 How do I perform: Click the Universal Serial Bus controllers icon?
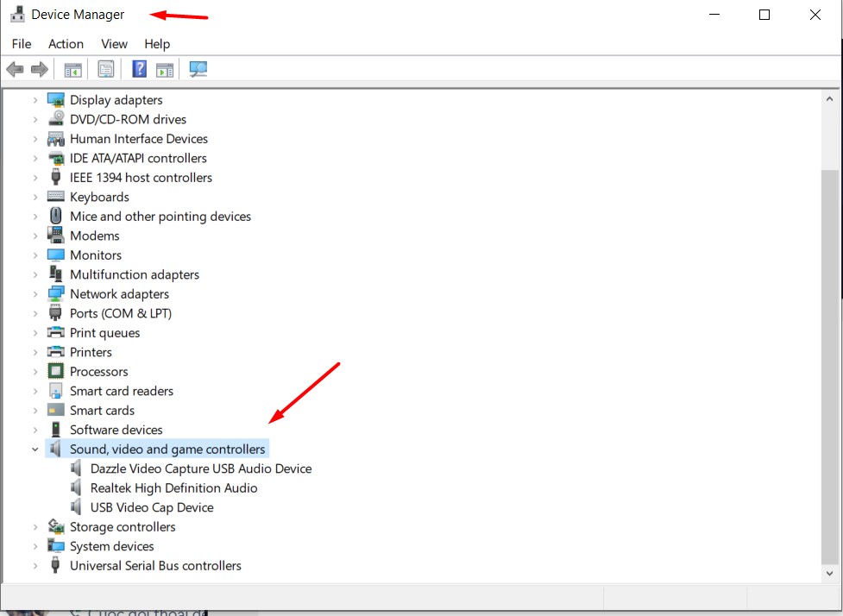tap(55, 565)
